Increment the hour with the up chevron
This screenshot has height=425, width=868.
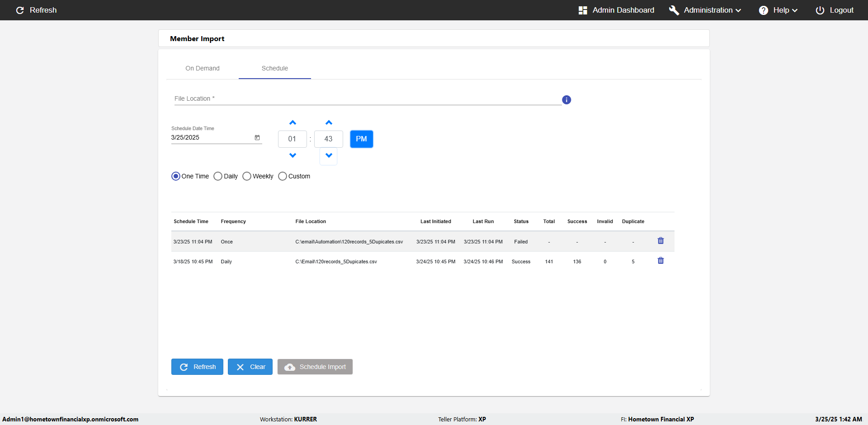(x=292, y=122)
